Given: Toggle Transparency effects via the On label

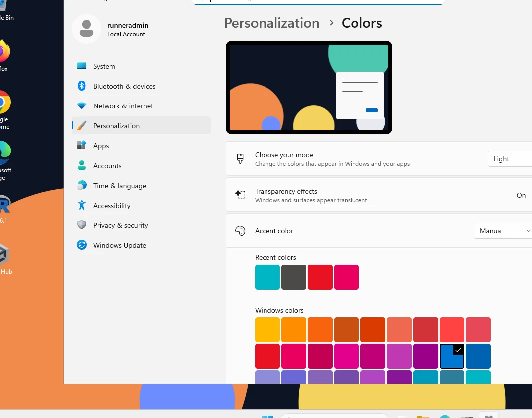Looking at the screenshot, I should (x=521, y=195).
